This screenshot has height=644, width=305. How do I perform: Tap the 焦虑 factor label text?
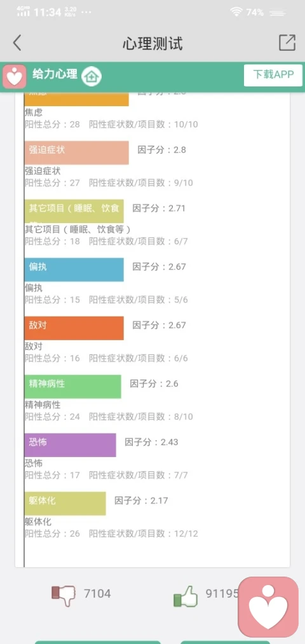(34, 113)
